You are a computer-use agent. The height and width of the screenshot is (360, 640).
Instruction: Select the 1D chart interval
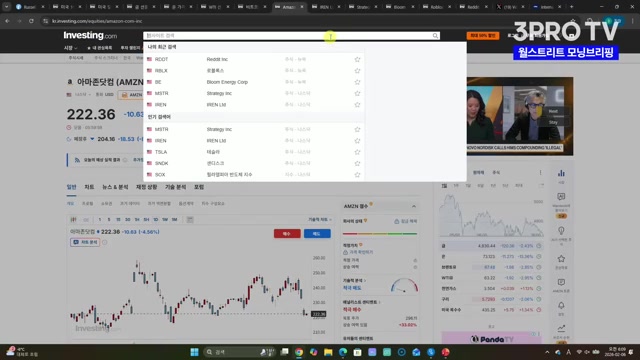(x=156, y=220)
